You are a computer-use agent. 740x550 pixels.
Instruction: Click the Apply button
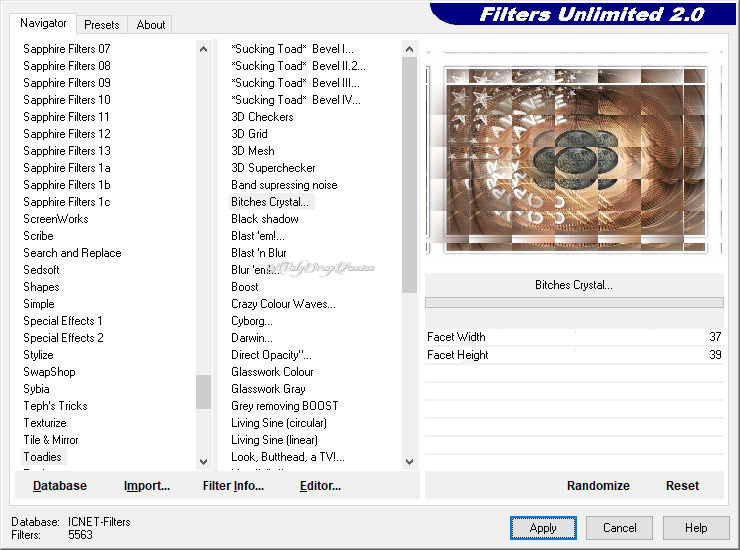click(x=543, y=528)
